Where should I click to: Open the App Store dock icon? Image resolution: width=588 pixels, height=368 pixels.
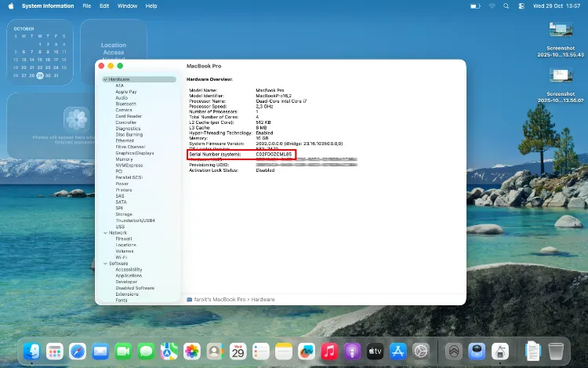[397, 351]
